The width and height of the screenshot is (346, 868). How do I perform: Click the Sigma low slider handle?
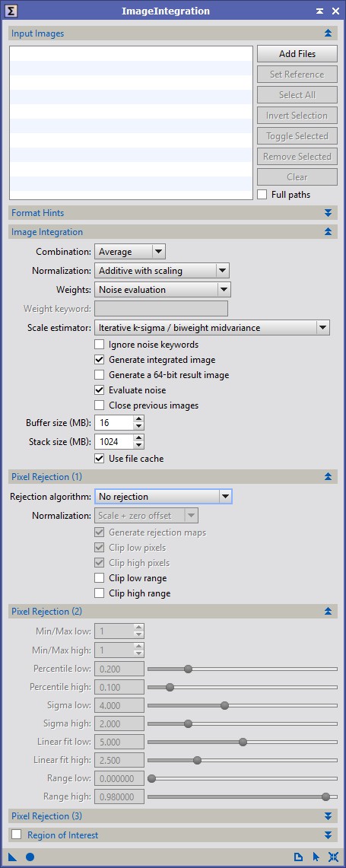point(224,705)
